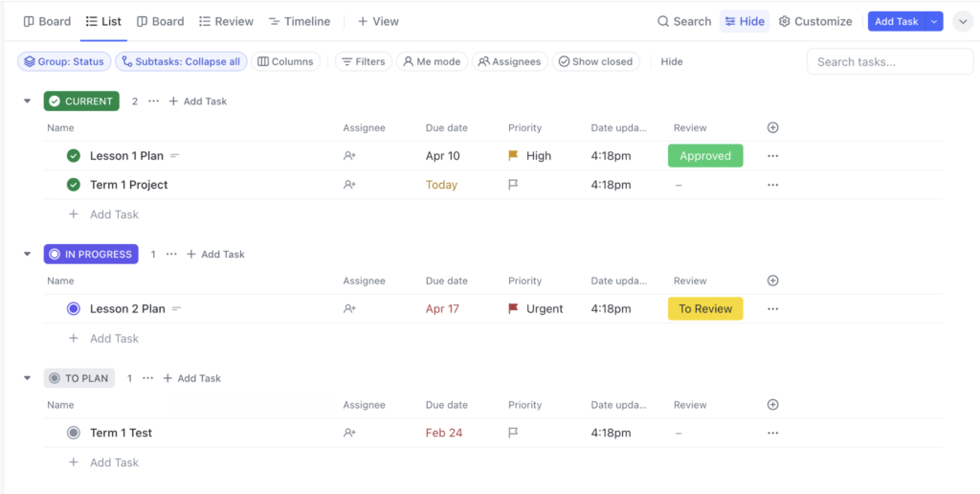
Task: Open the Filters button
Action: pyautogui.click(x=362, y=61)
